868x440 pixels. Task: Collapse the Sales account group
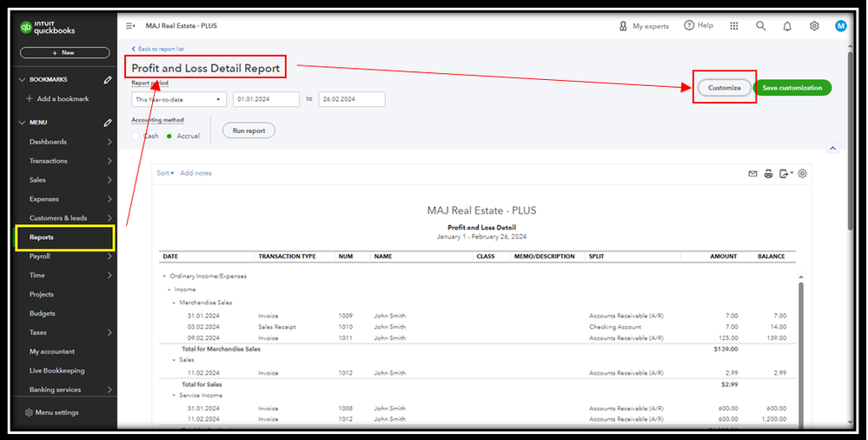[x=174, y=360]
